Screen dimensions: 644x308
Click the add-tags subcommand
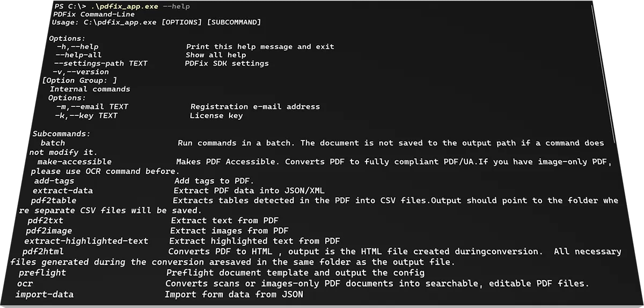(x=54, y=181)
